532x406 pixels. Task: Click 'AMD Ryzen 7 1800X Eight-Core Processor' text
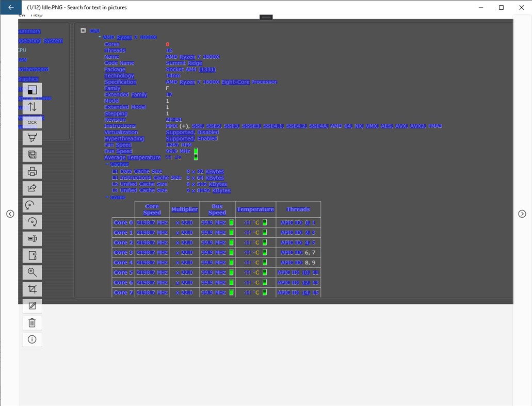[x=221, y=82]
